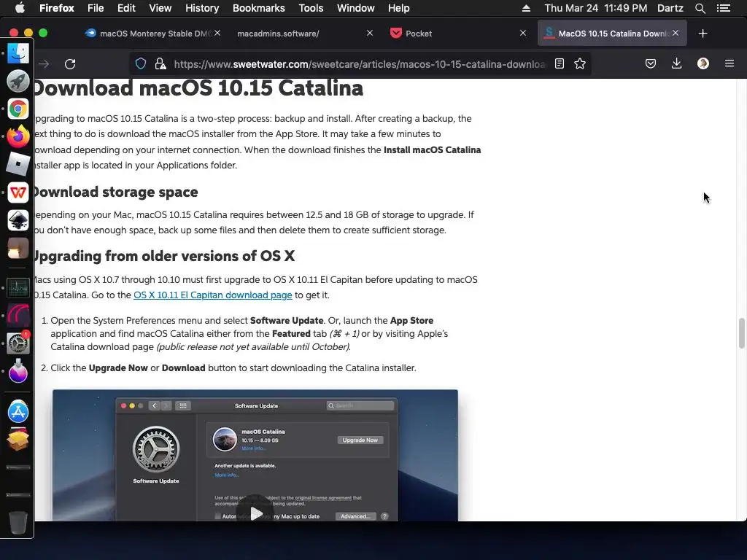Viewport: 747px width, 560px height.
Task: Open the Bookmarks menu
Action: (259, 8)
